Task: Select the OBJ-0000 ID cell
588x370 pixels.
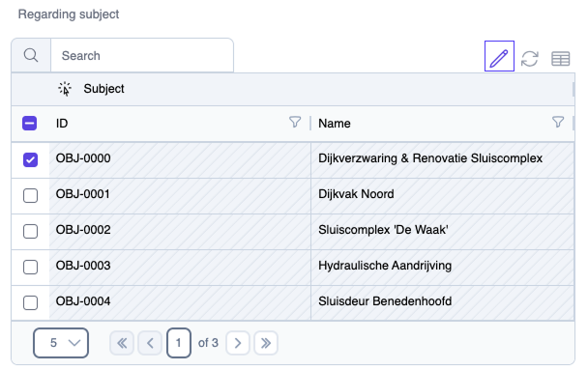Action: (180, 159)
